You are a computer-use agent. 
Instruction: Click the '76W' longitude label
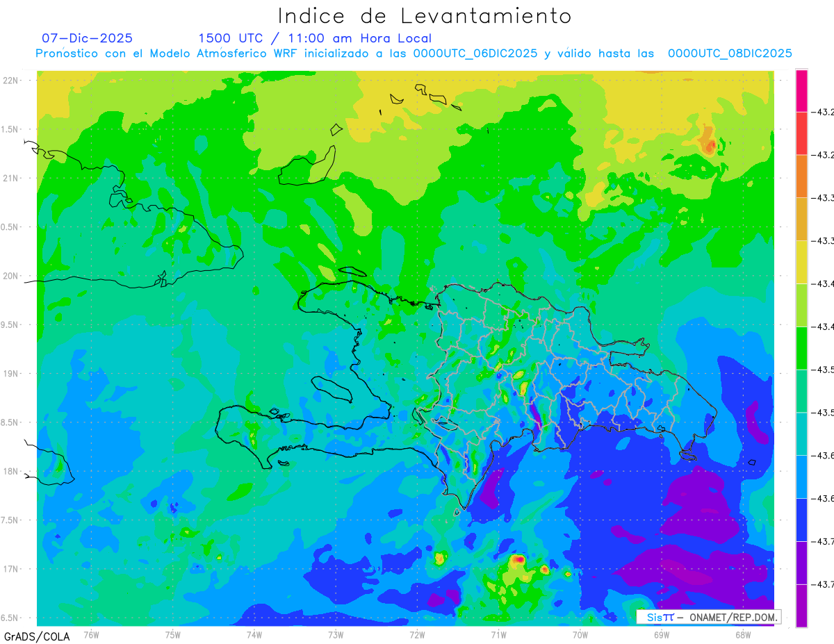(91, 634)
